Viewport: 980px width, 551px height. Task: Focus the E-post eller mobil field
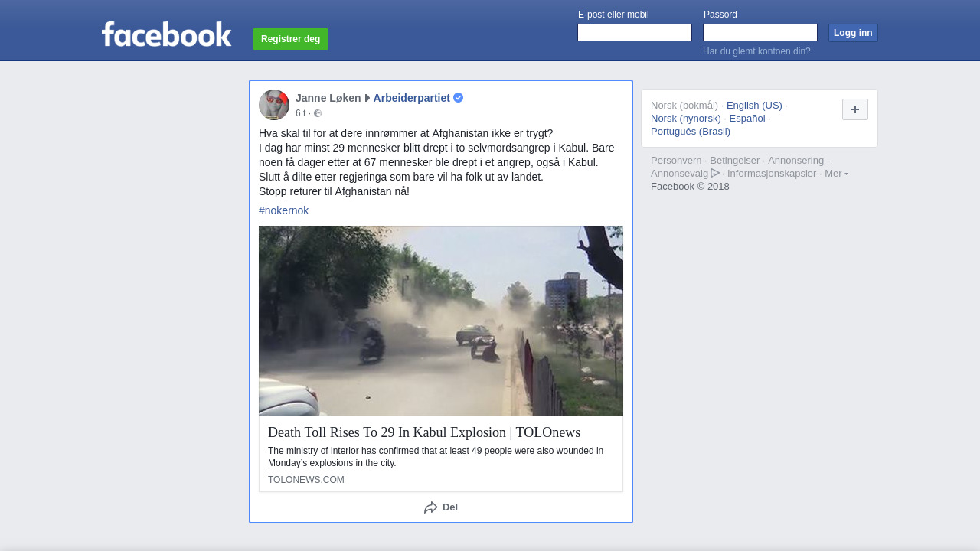click(x=634, y=32)
